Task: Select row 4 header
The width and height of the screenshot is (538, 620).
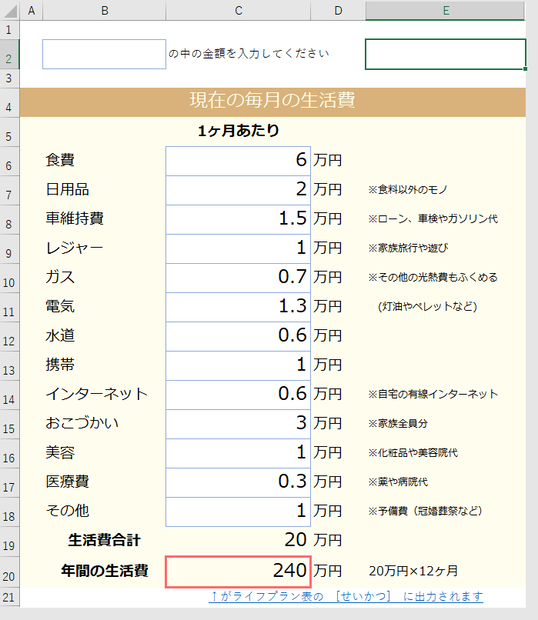Action: 9,103
